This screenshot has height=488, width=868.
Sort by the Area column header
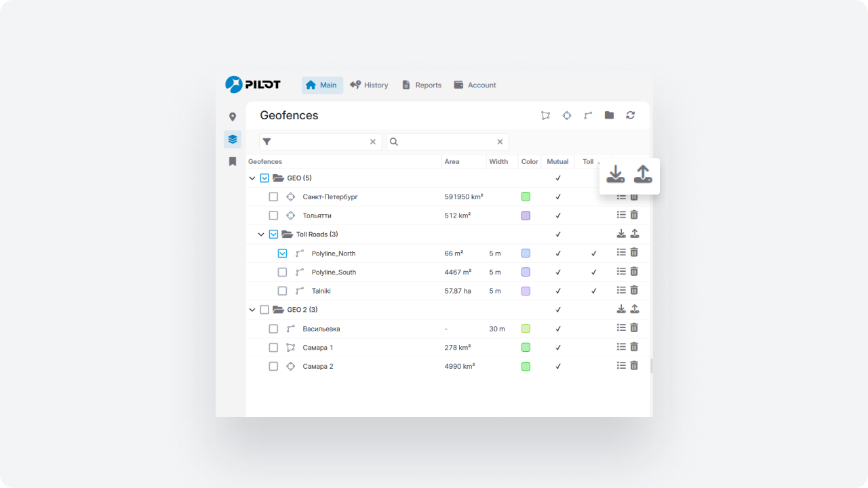click(452, 162)
